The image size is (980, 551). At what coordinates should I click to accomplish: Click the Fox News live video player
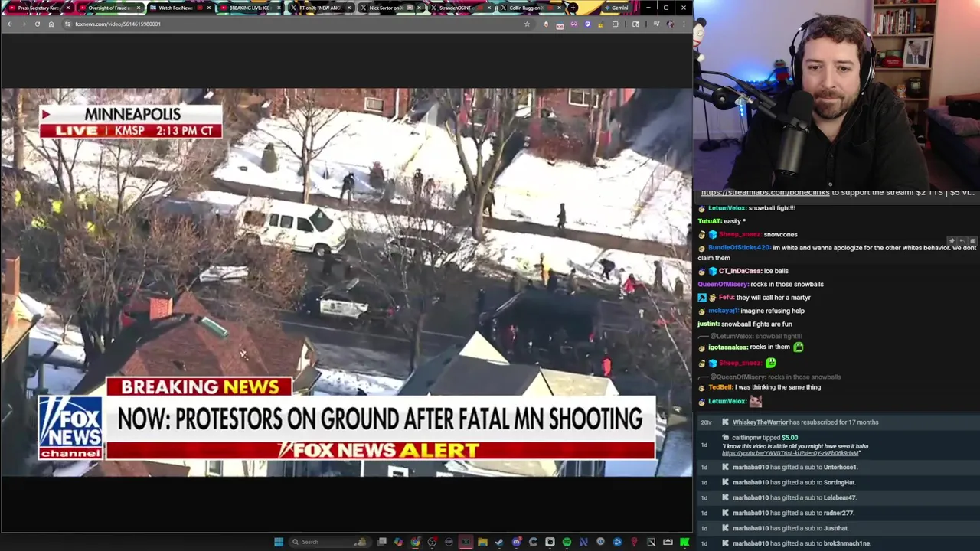[x=346, y=282]
